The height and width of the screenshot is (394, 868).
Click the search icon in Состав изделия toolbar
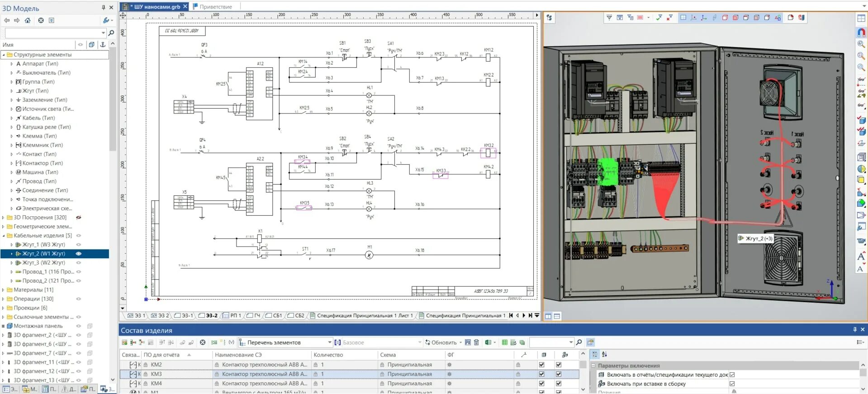tap(579, 342)
